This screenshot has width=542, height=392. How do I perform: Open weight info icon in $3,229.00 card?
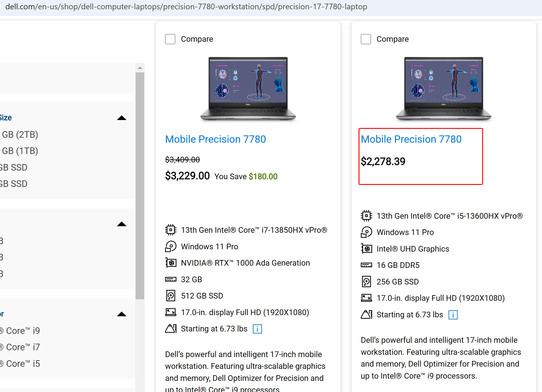tap(257, 329)
